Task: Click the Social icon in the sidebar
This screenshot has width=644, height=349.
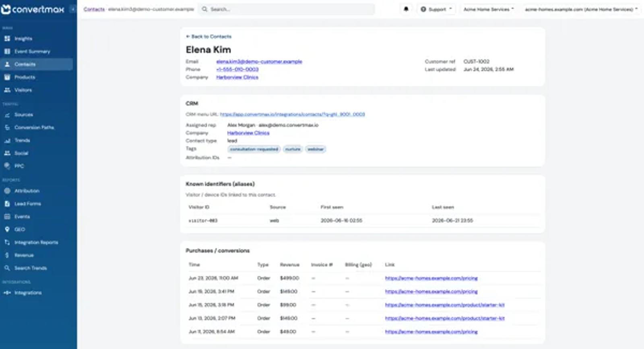Action: tap(7, 153)
